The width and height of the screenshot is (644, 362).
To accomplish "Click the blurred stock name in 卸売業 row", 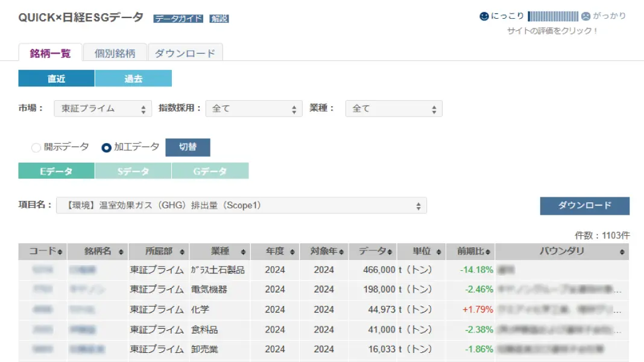I will [x=87, y=349].
